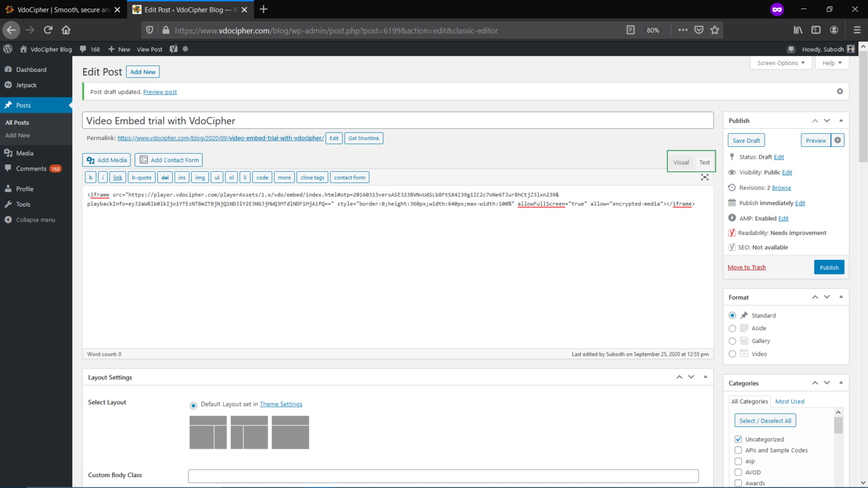
Task: Click WordPress logo in admin bar
Action: [8, 49]
